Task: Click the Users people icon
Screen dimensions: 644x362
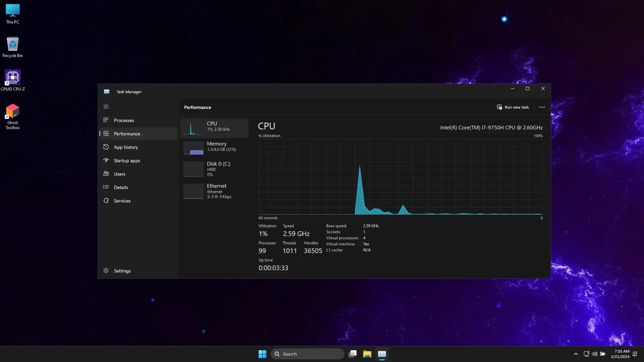Action: click(106, 174)
